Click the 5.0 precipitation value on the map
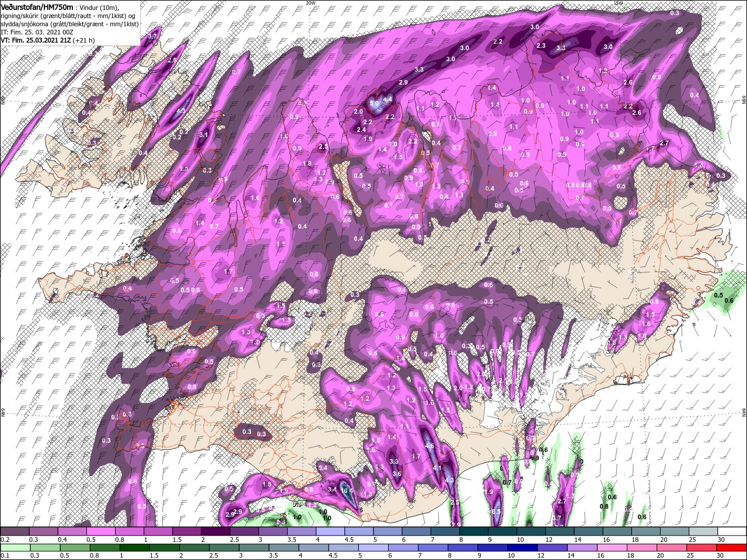The width and height of the screenshot is (747, 560). [375, 103]
